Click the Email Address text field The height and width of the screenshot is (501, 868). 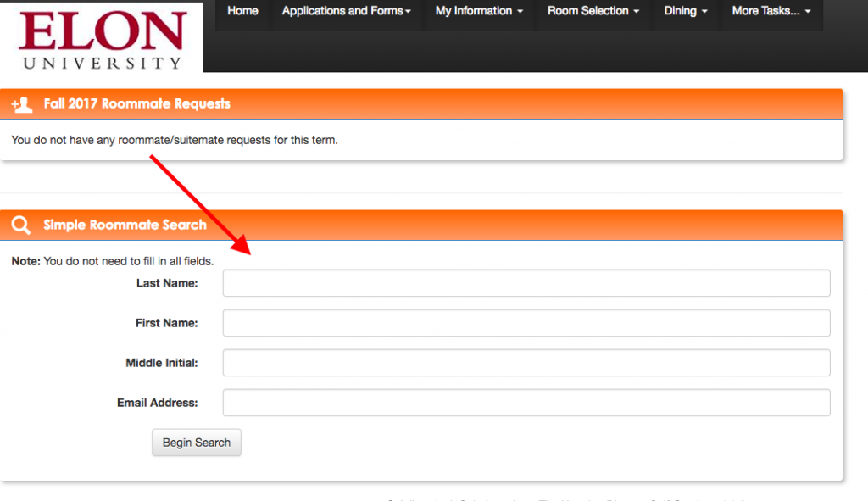(x=526, y=403)
